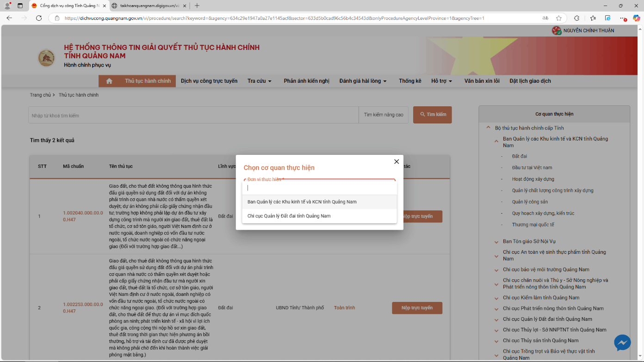Click the home icon in navigation bar

pyautogui.click(x=109, y=81)
